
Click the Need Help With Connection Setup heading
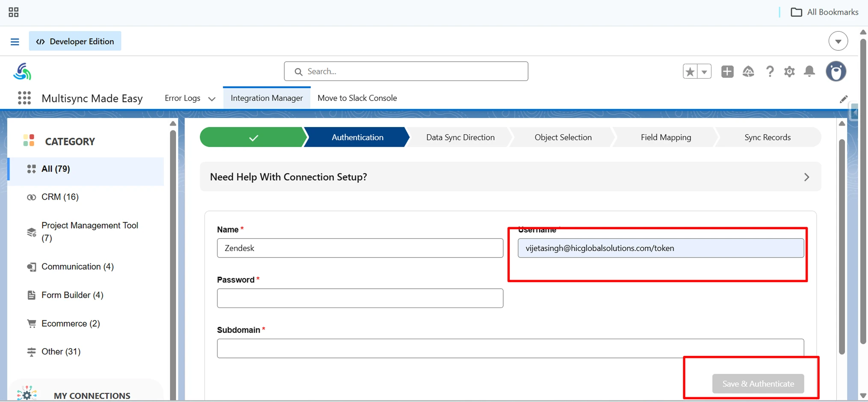pyautogui.click(x=289, y=177)
